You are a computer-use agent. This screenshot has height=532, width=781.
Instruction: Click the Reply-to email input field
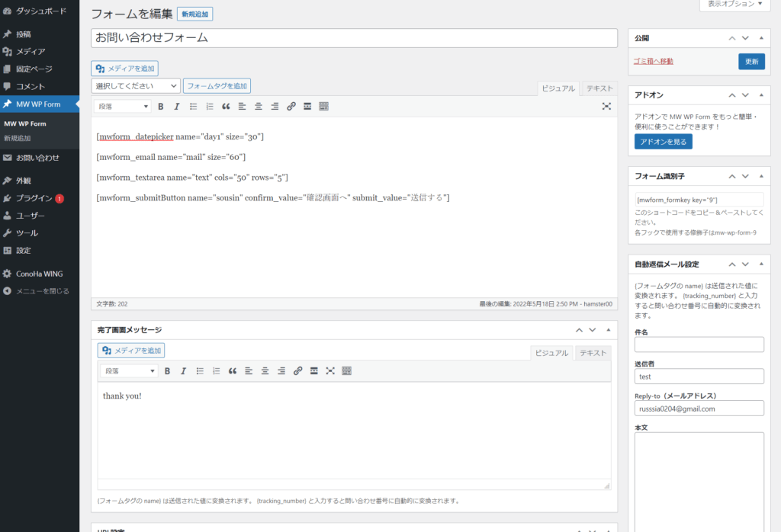click(x=699, y=409)
